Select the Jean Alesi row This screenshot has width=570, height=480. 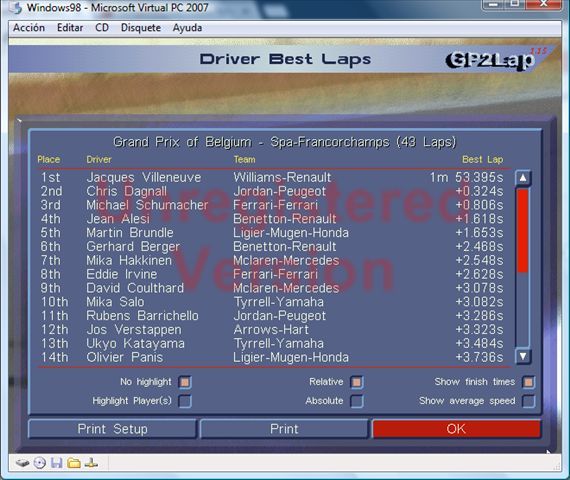coord(272,219)
